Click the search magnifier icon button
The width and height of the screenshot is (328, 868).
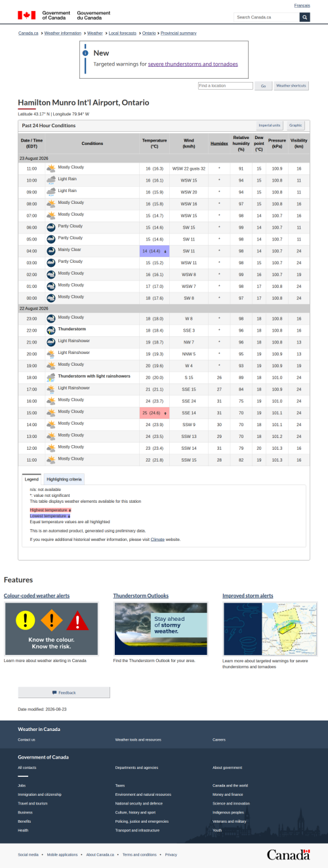point(304,17)
